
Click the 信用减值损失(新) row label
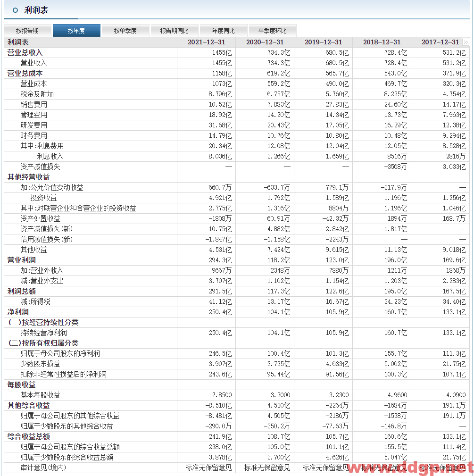click(x=47, y=239)
